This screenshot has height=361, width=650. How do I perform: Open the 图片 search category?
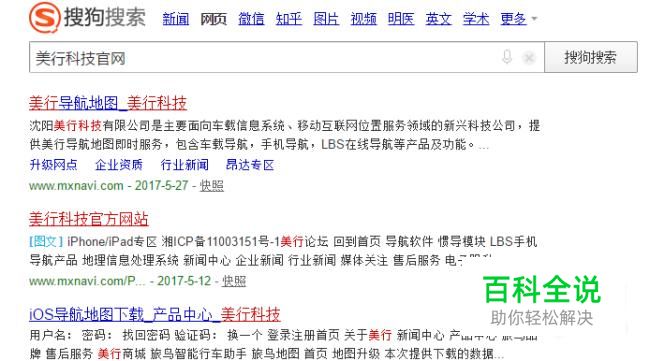(326, 19)
